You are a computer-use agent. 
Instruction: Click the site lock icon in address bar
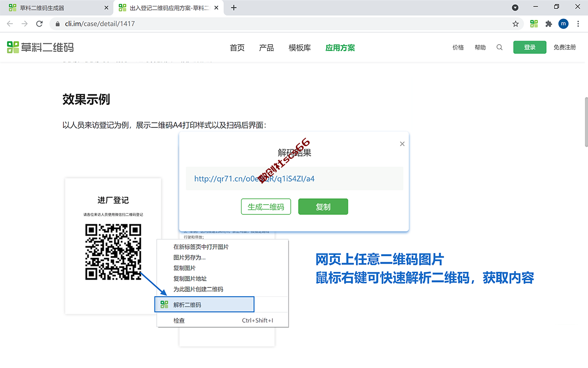pos(57,23)
